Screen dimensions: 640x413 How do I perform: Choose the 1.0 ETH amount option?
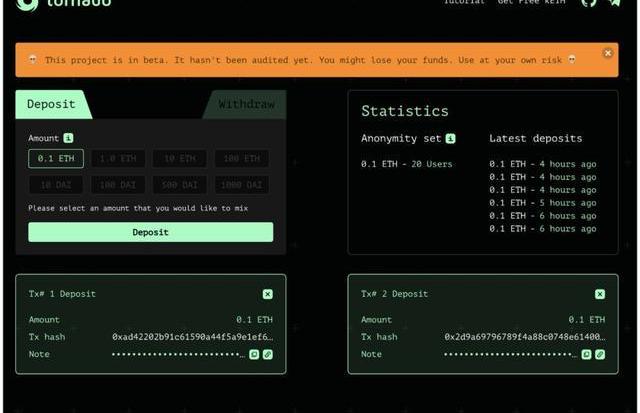[x=118, y=158]
